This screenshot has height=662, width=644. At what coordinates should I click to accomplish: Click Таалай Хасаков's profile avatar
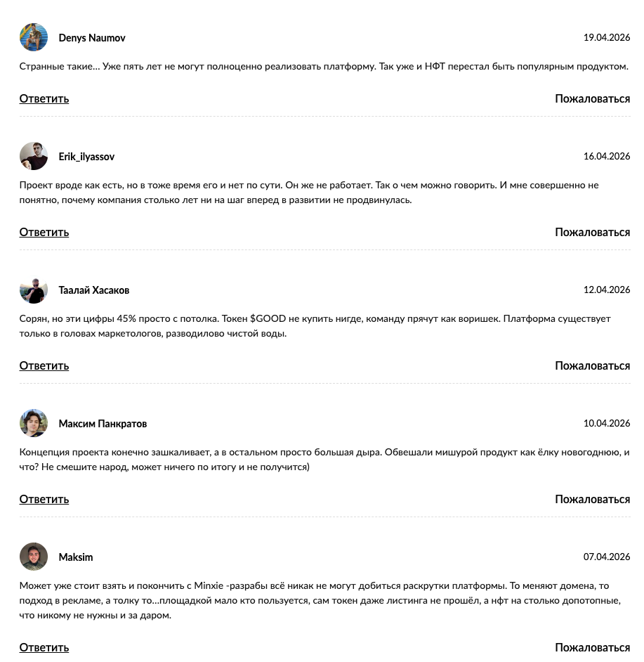coord(33,290)
